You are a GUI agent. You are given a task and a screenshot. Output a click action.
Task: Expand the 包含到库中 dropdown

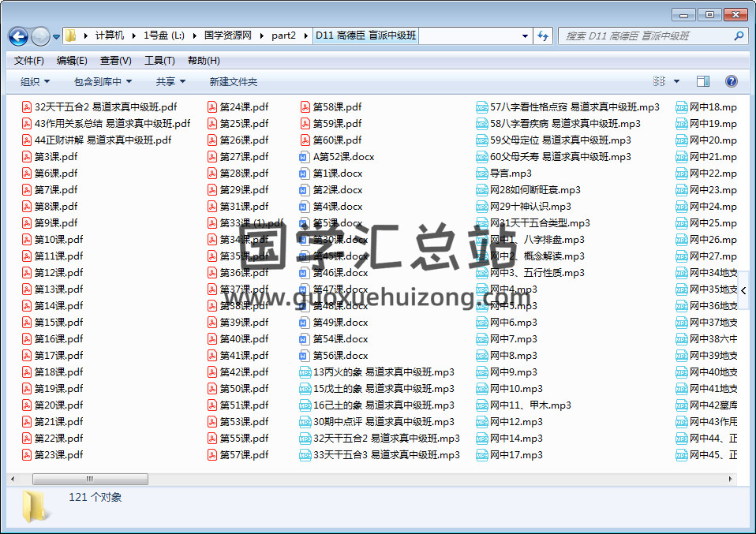point(103,82)
